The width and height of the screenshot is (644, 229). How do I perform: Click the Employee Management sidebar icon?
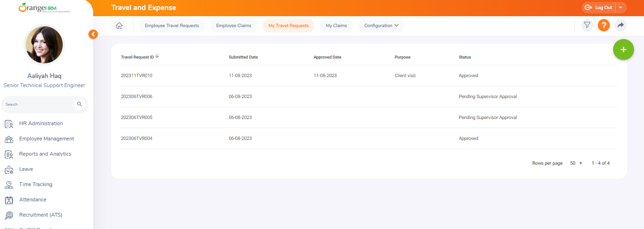[x=9, y=139]
